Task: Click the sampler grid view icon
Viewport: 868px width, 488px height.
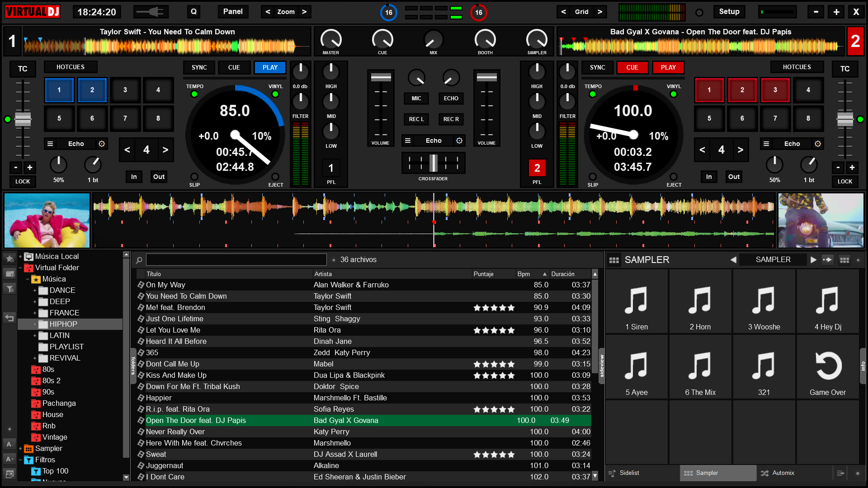Action: coord(844,260)
